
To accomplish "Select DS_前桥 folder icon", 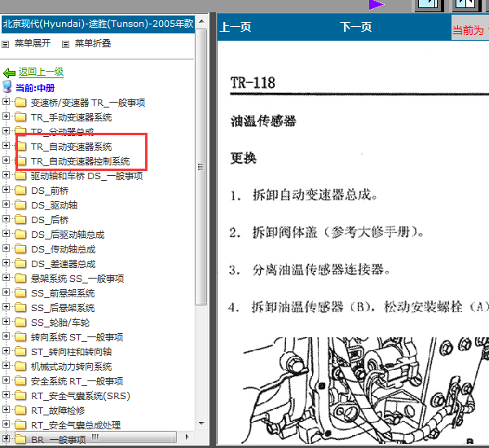I will [x=20, y=190].
